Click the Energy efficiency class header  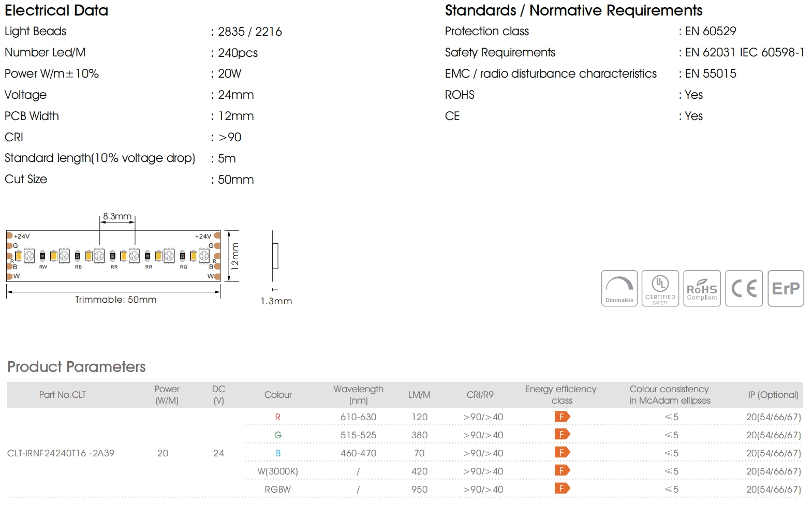point(561,395)
